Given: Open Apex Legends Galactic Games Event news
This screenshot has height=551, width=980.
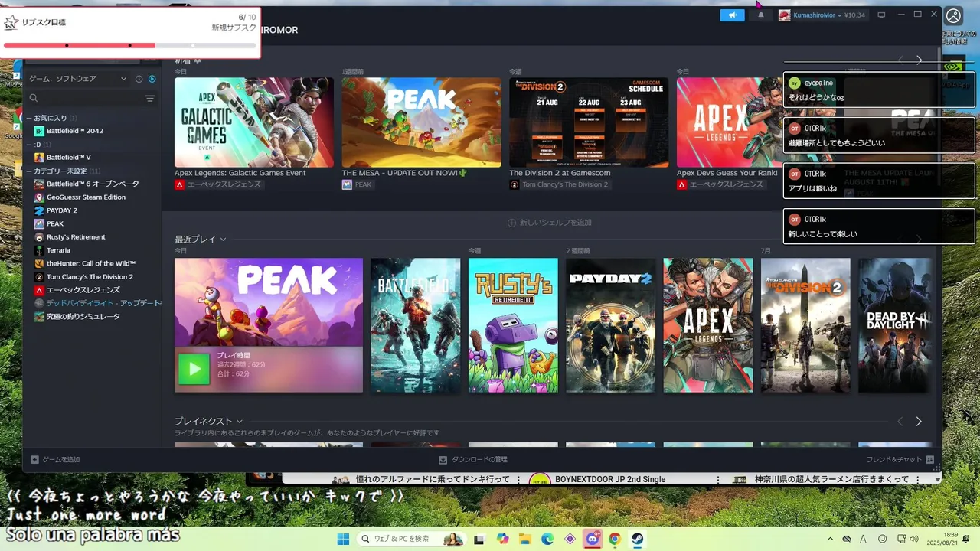Looking at the screenshot, I should [253, 122].
